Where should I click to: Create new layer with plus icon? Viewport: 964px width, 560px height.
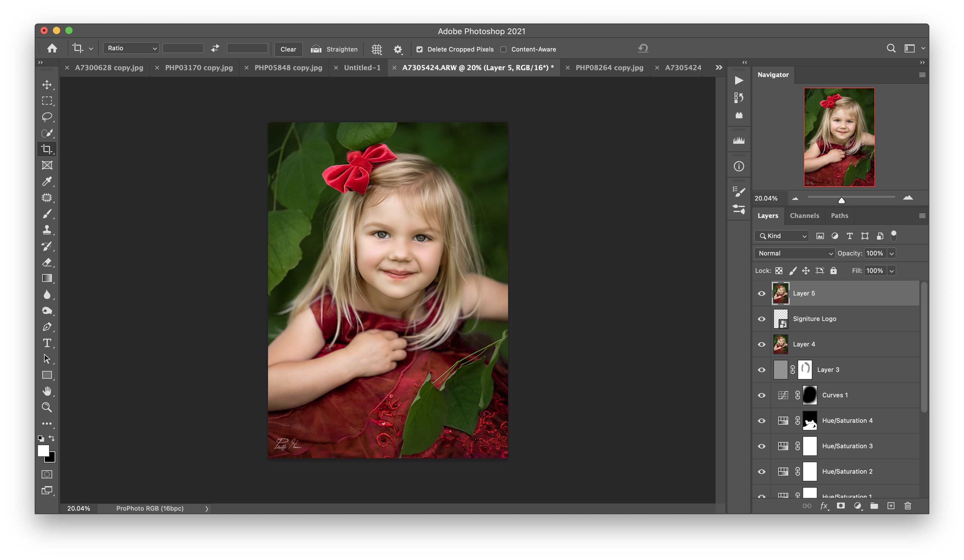[x=891, y=506]
